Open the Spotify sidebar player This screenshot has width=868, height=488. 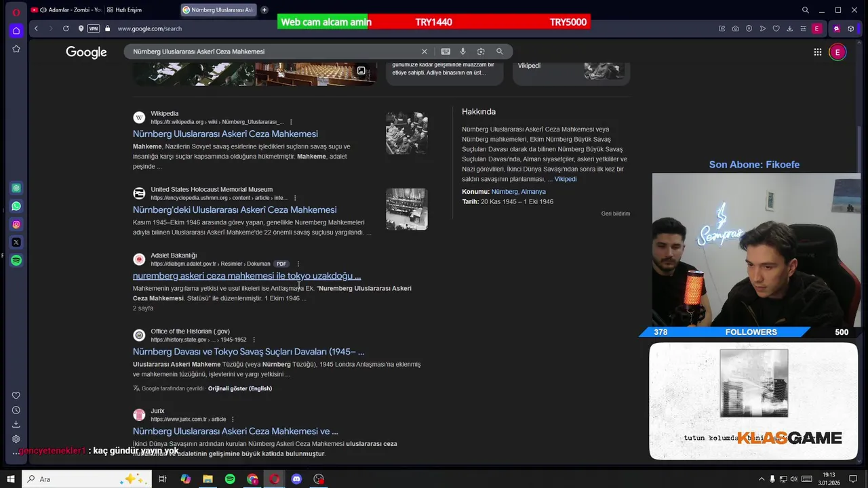(x=16, y=260)
